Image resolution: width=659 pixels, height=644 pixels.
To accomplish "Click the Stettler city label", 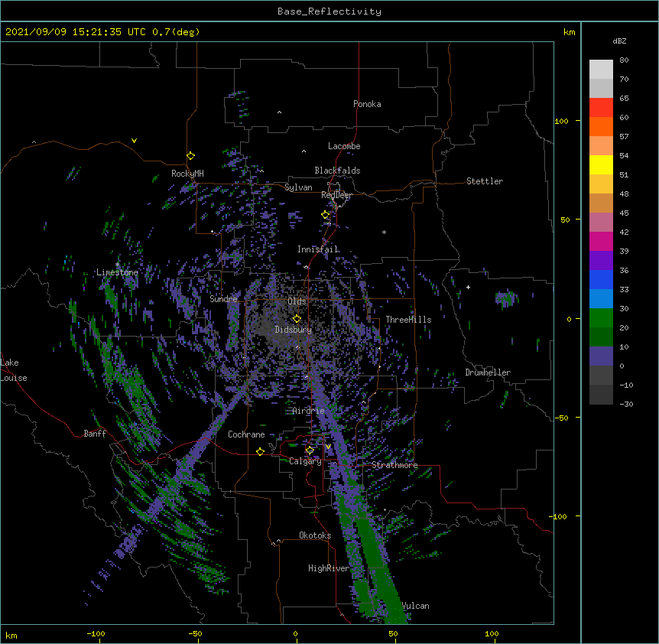I will coord(485,181).
